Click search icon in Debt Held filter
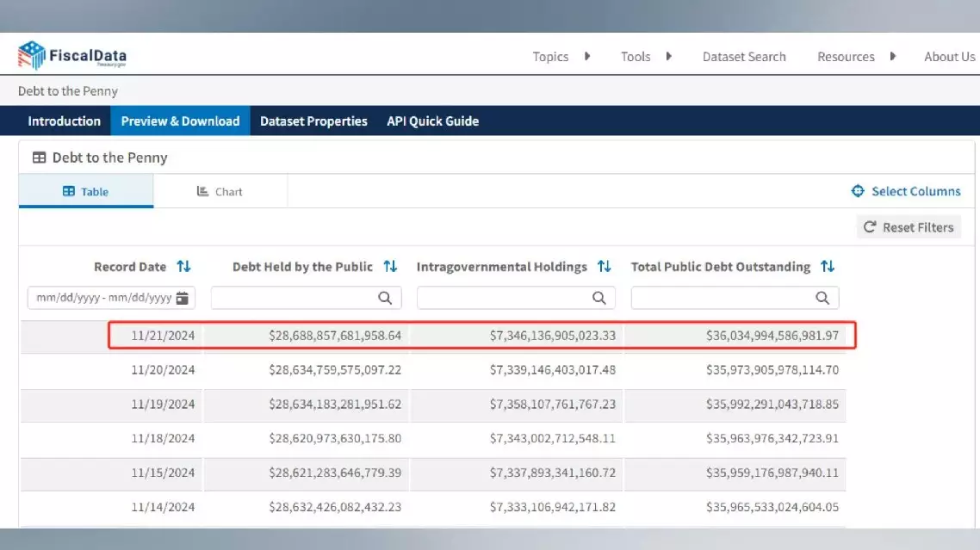Viewport: 980px width, 550px height. tap(385, 298)
